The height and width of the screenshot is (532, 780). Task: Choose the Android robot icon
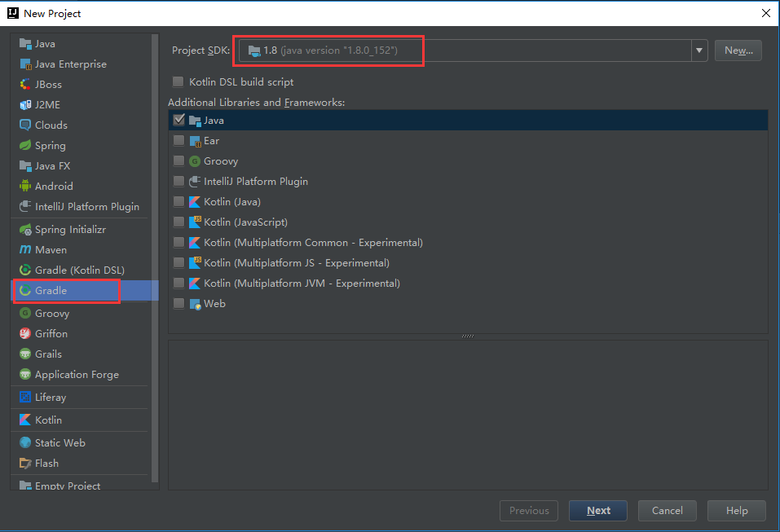[x=25, y=186]
